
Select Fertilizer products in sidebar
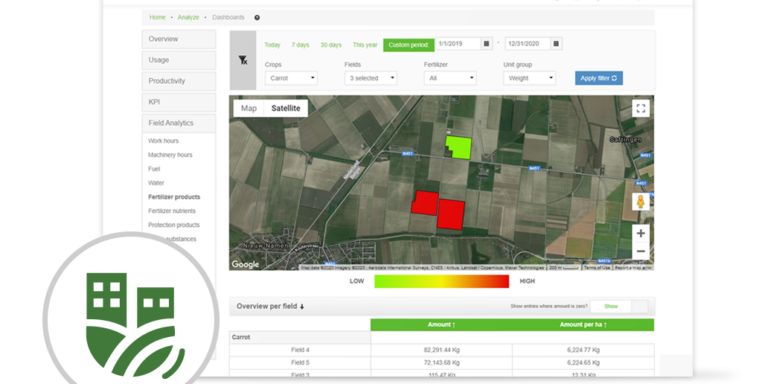[174, 197]
